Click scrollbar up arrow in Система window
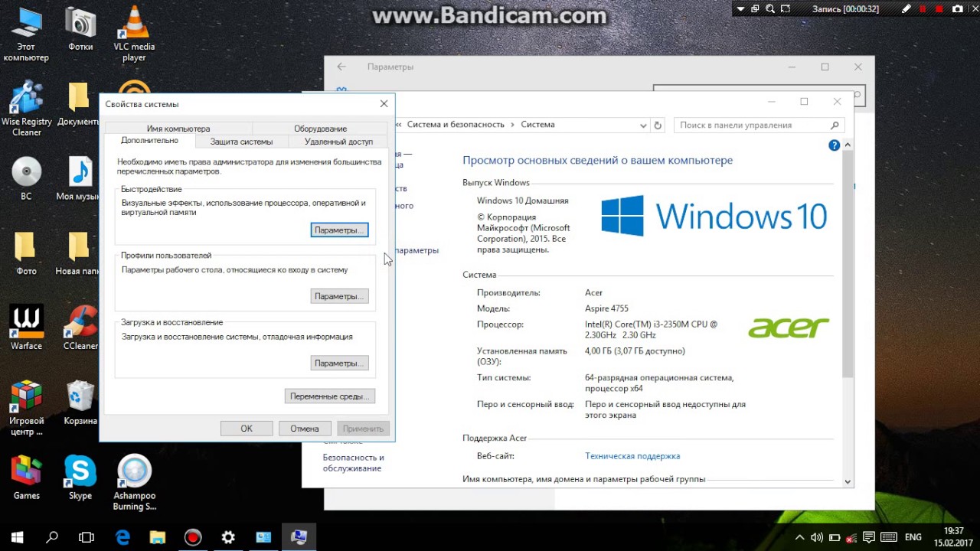This screenshot has width=980, height=551. pyautogui.click(x=848, y=143)
